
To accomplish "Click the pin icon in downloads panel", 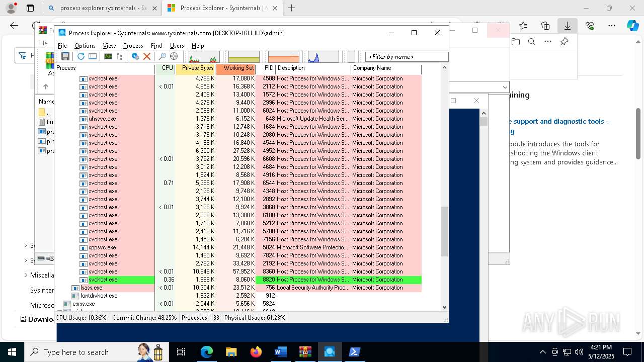I will coord(564,42).
